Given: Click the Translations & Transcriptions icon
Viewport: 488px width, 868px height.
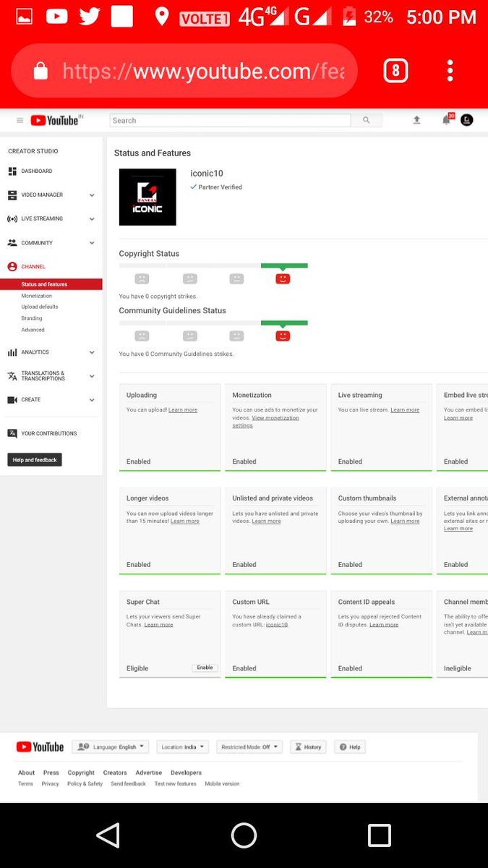Looking at the screenshot, I should [12, 376].
